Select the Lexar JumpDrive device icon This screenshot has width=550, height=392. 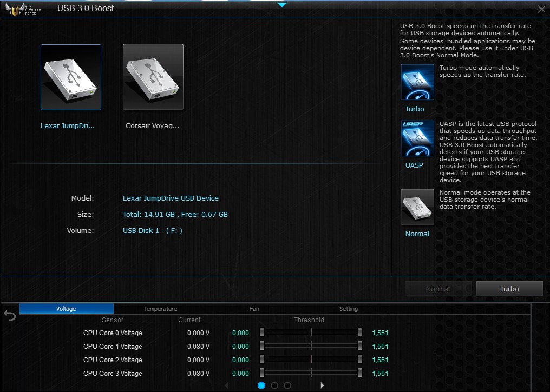[71, 77]
